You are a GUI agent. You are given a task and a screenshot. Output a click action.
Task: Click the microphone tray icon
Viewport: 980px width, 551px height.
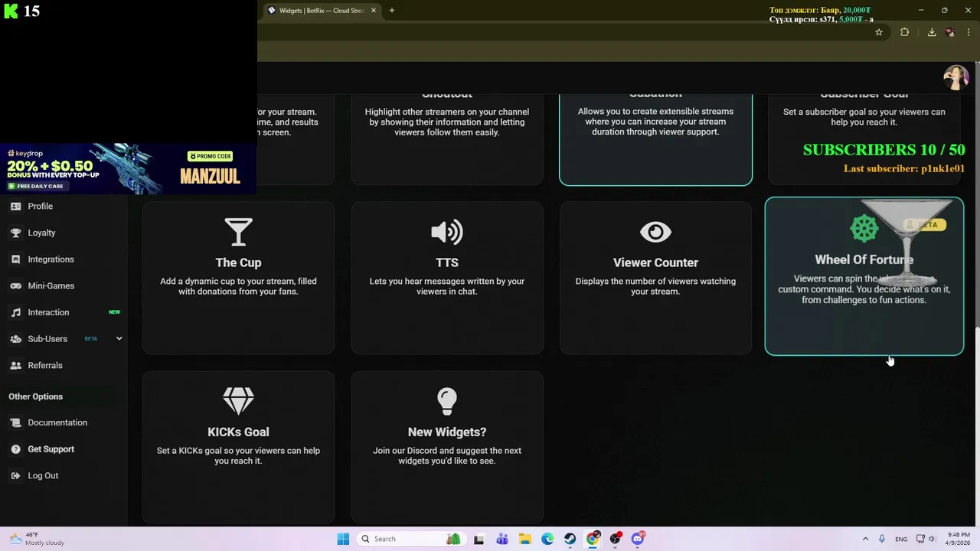883,539
